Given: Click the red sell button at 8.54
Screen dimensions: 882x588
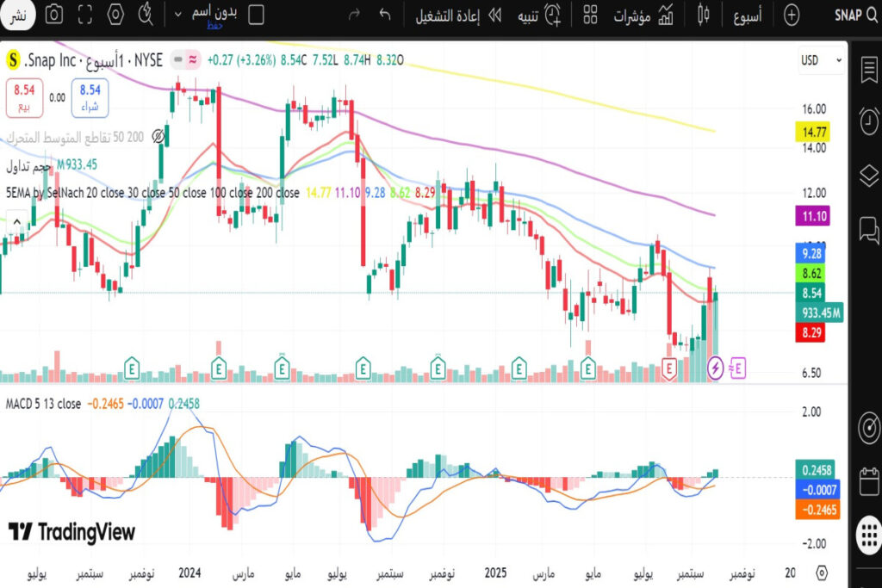Looking at the screenshot, I should (23, 96).
